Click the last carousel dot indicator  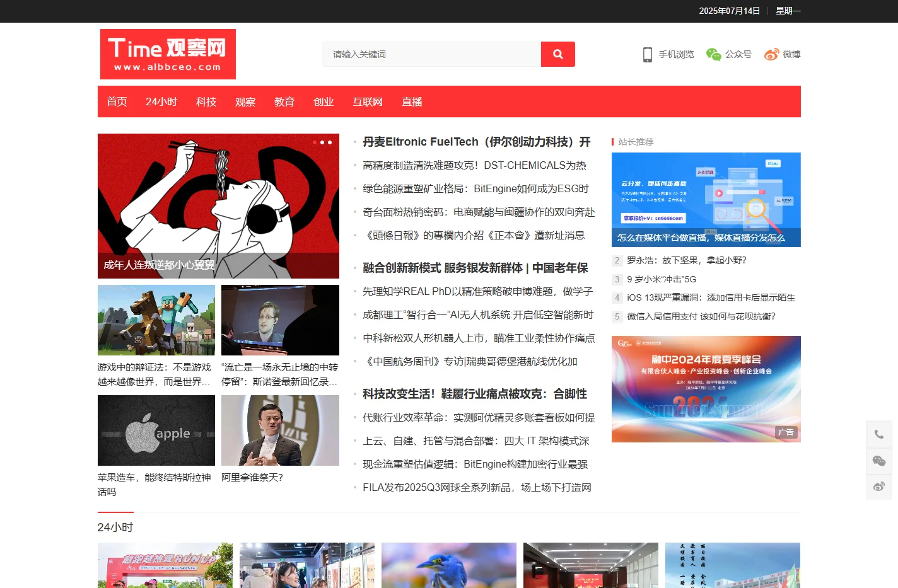[330, 142]
